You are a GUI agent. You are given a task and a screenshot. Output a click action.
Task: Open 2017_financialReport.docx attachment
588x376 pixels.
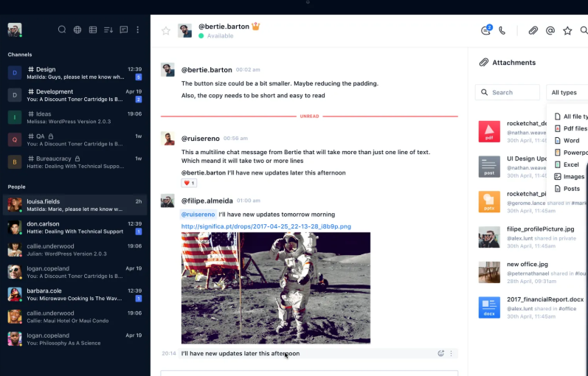coord(533,307)
